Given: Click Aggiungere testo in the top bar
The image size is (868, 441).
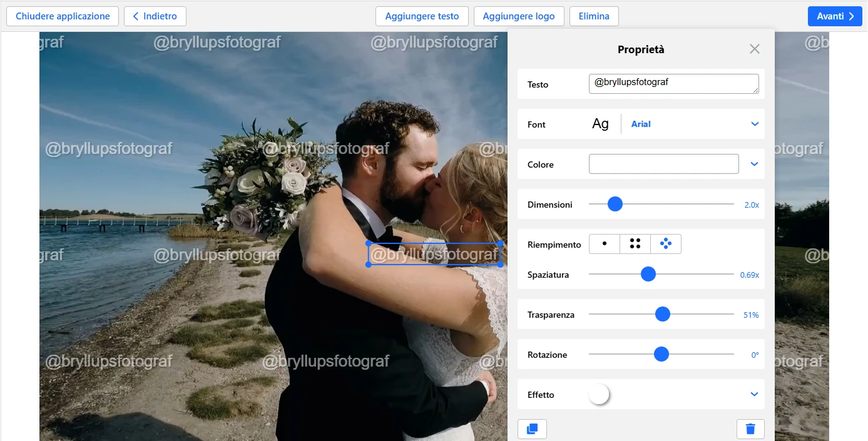Looking at the screenshot, I should tap(422, 16).
